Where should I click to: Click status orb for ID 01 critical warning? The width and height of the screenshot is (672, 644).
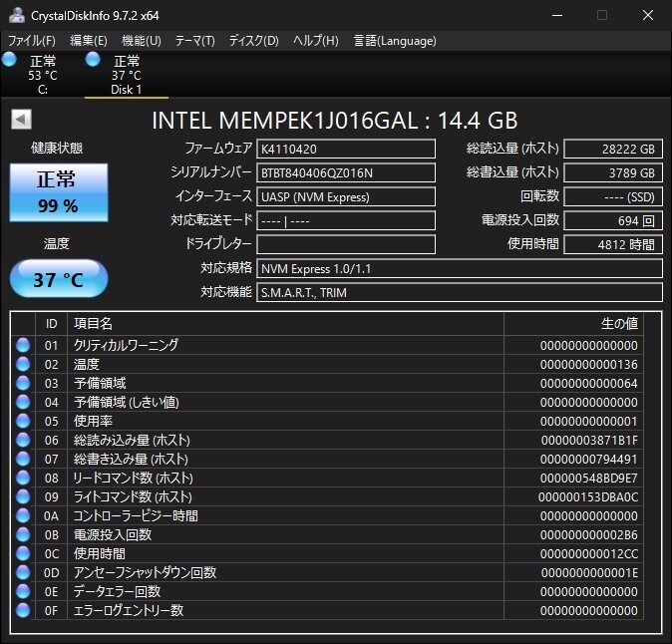point(23,345)
